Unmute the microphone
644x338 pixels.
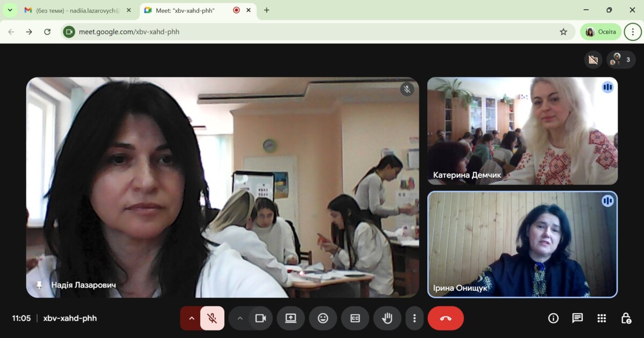213,318
